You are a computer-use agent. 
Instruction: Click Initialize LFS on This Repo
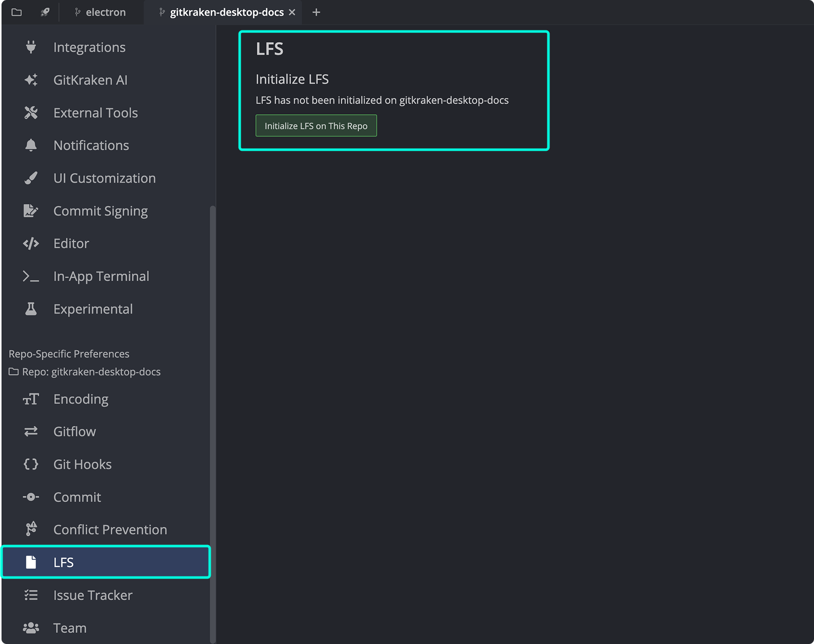point(316,125)
